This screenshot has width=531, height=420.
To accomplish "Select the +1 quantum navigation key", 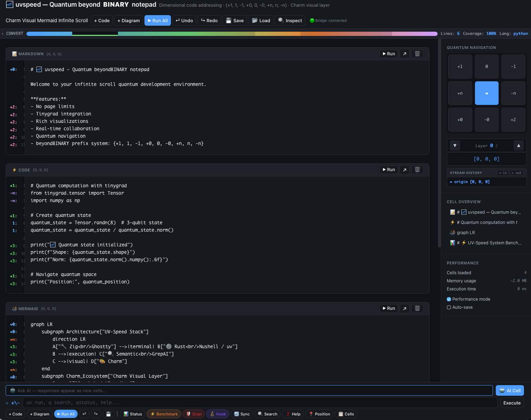I will coord(460,66).
